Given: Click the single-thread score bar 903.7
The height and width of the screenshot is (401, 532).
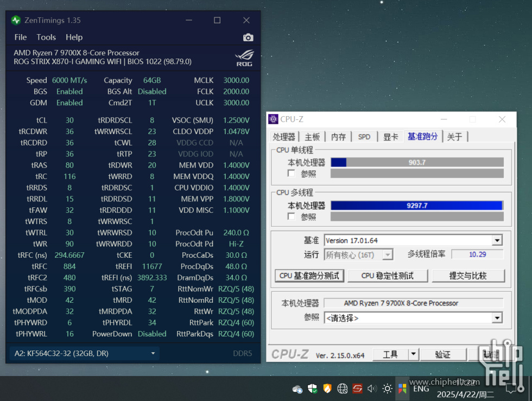Looking at the screenshot, I should (x=417, y=162).
